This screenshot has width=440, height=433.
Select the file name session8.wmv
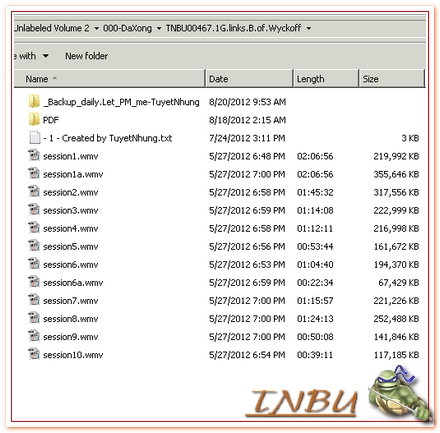[71, 319]
